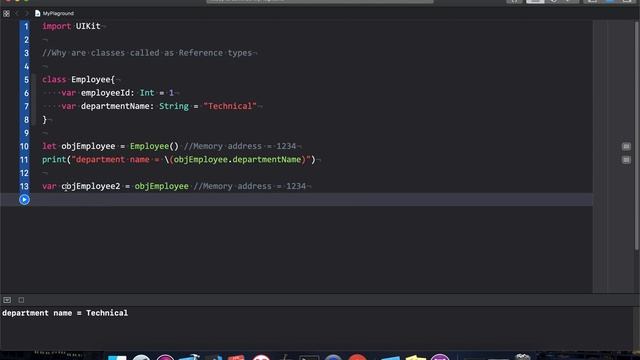
Task: Click line number 10 in the gutter
Action: 24,146
